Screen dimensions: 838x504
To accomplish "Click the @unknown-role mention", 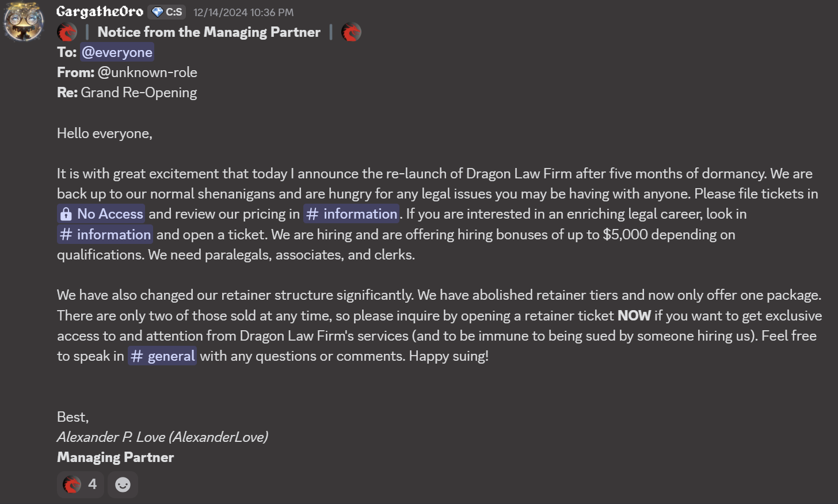I will tap(147, 72).
